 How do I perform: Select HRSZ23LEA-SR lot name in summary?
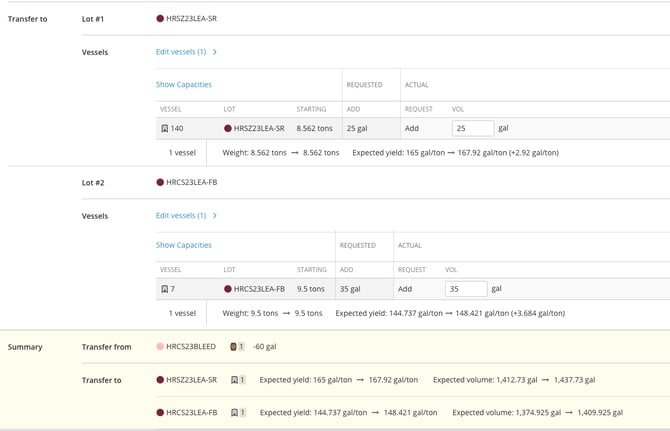191,380
